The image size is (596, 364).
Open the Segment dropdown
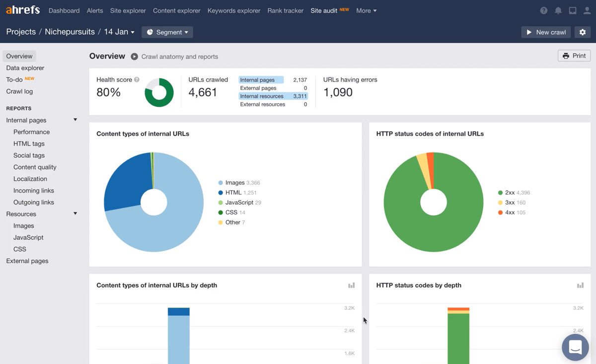click(x=168, y=32)
